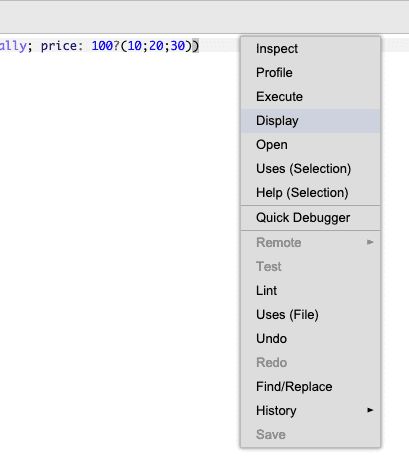Pick Uses (Selection) from the menu
409x460 pixels.
[x=310, y=169]
